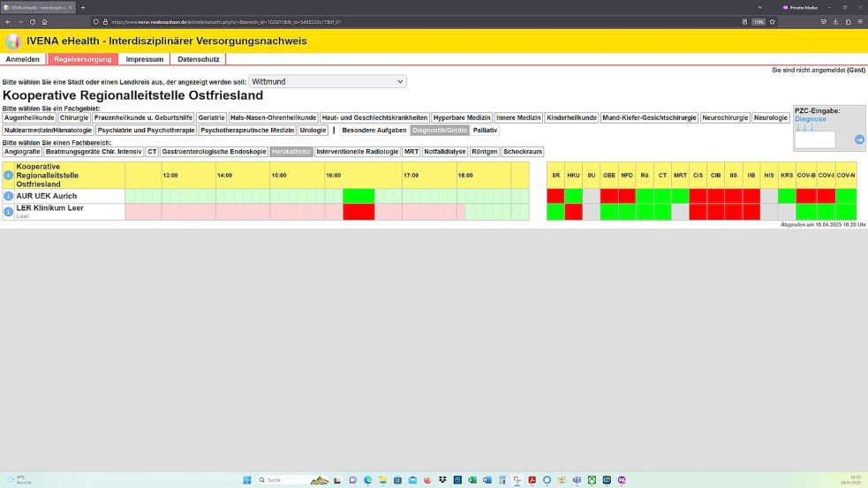Image resolution: width=868 pixels, height=488 pixels.
Task: Choose Frauenheilkunde u. Geburtshilfe
Action: (x=143, y=117)
